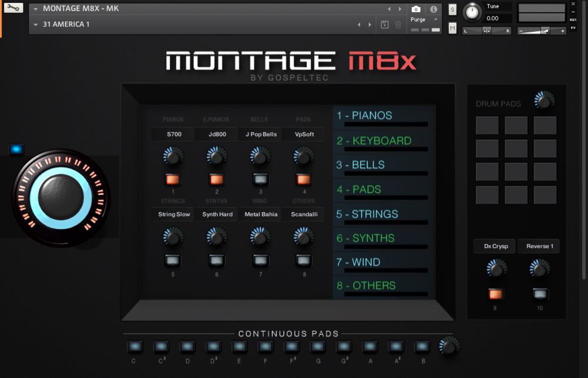Enable slot 8 others layer button
The height and width of the screenshot is (378, 588).
(x=304, y=260)
